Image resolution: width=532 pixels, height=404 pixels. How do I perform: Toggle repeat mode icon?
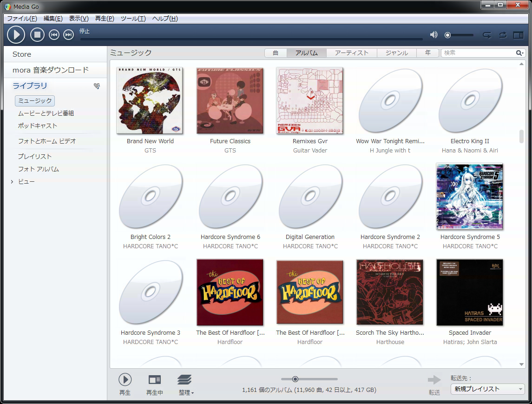pyautogui.click(x=487, y=35)
